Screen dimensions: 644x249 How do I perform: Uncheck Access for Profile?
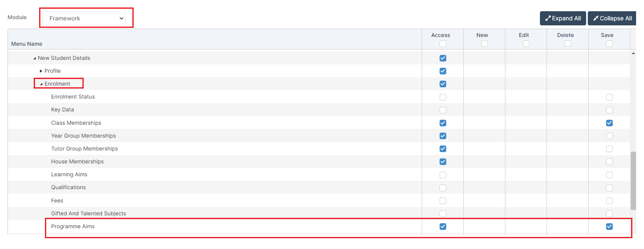tap(443, 71)
